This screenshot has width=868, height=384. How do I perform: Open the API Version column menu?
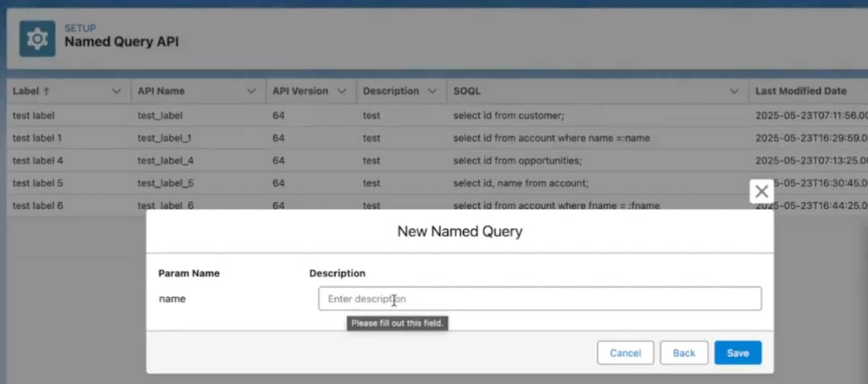[342, 91]
